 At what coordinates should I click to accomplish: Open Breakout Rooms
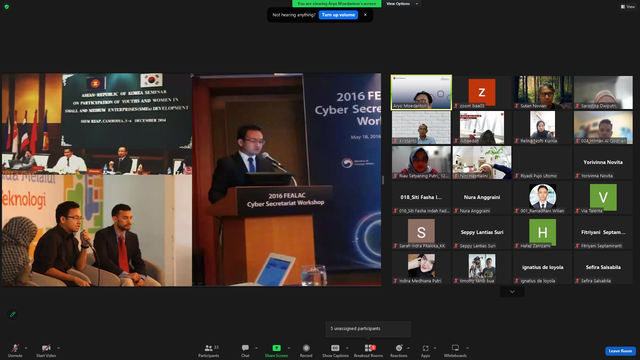click(369, 350)
